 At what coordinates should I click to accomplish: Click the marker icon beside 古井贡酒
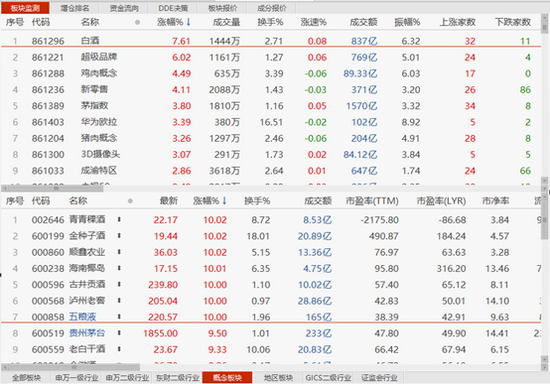coord(119,284)
